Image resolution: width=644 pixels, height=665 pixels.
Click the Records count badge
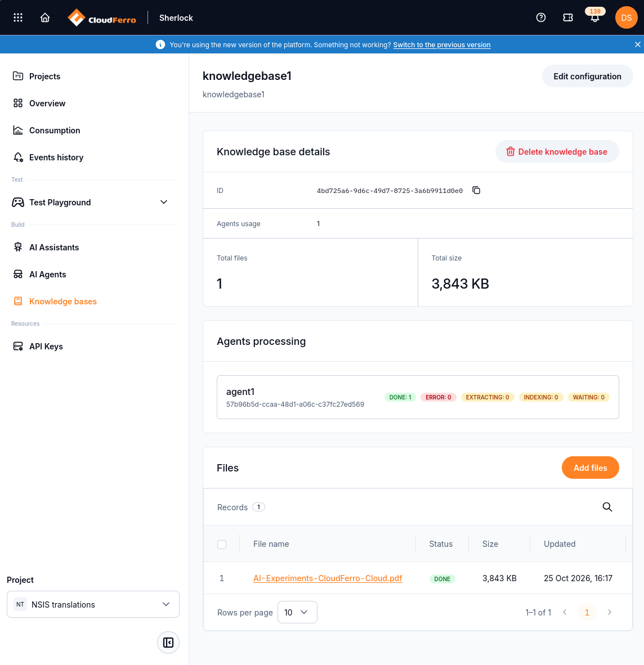[x=258, y=507]
